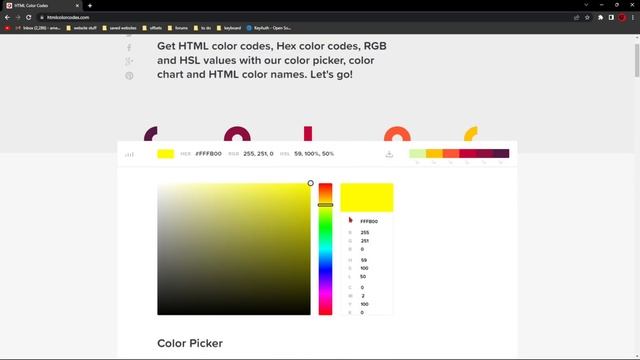
Task: Click the blue region of the hue bar
Action: (325, 271)
